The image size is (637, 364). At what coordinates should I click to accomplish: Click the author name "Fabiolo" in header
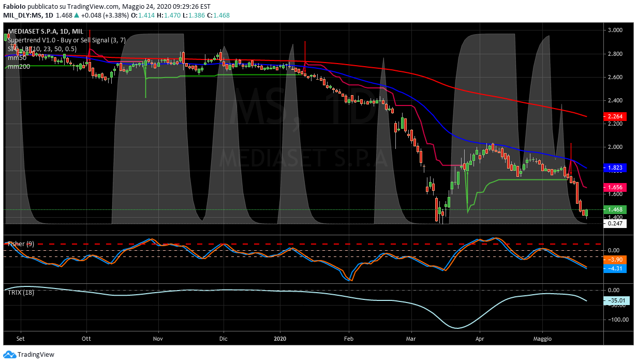tap(14, 7)
